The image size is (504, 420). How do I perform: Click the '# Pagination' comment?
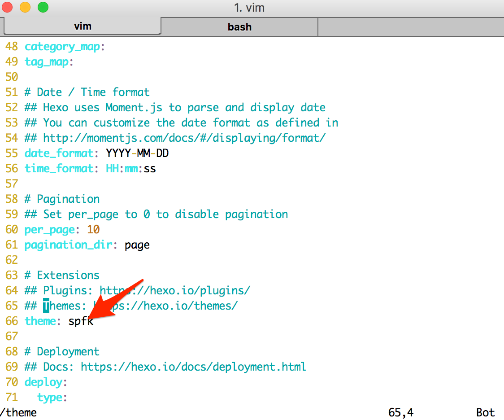click(x=62, y=199)
